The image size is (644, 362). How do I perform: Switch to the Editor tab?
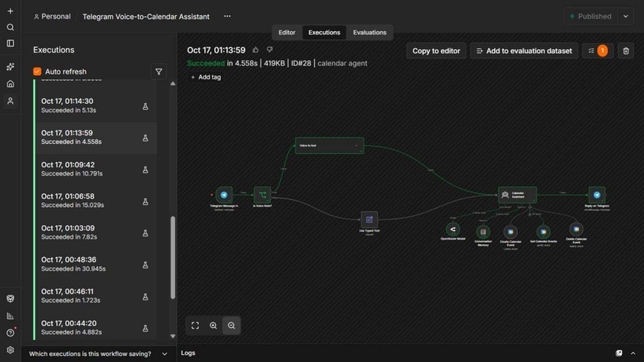(x=287, y=32)
